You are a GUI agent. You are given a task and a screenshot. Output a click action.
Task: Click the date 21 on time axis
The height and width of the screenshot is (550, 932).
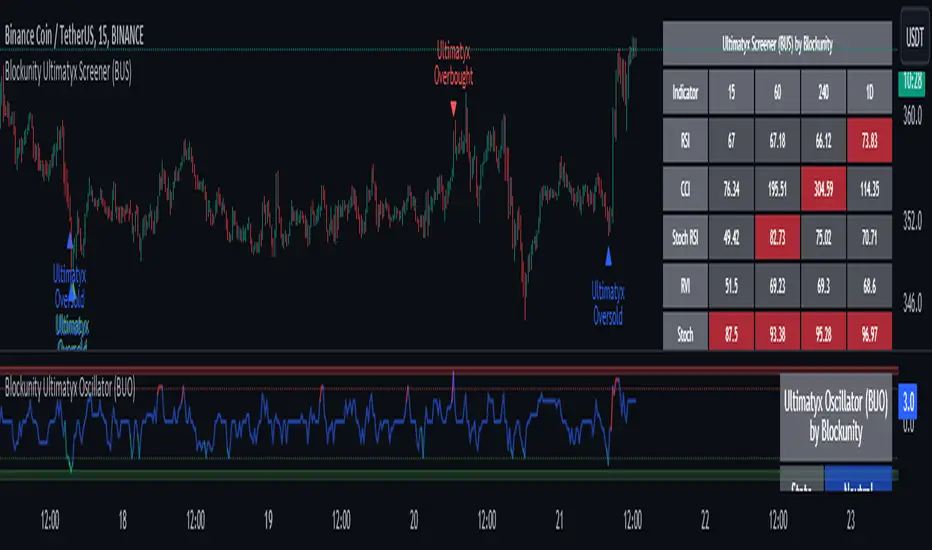pyautogui.click(x=559, y=520)
